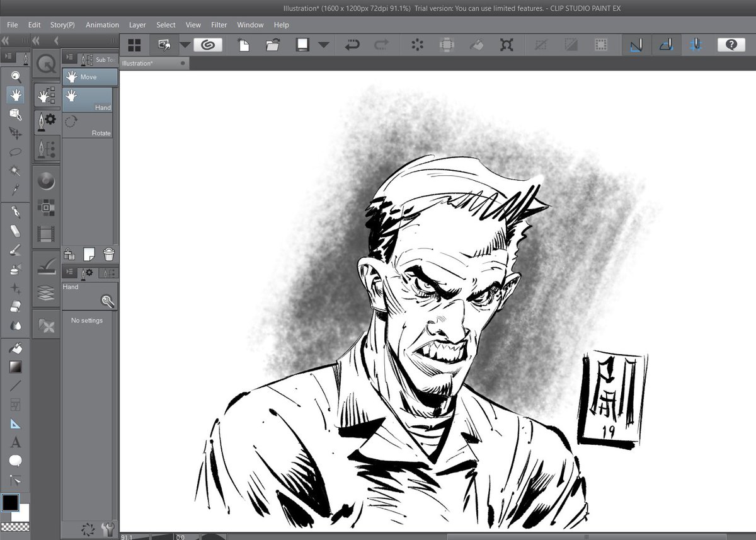The height and width of the screenshot is (540, 756).
Task: Select the Brush tool
Action: [16, 251]
